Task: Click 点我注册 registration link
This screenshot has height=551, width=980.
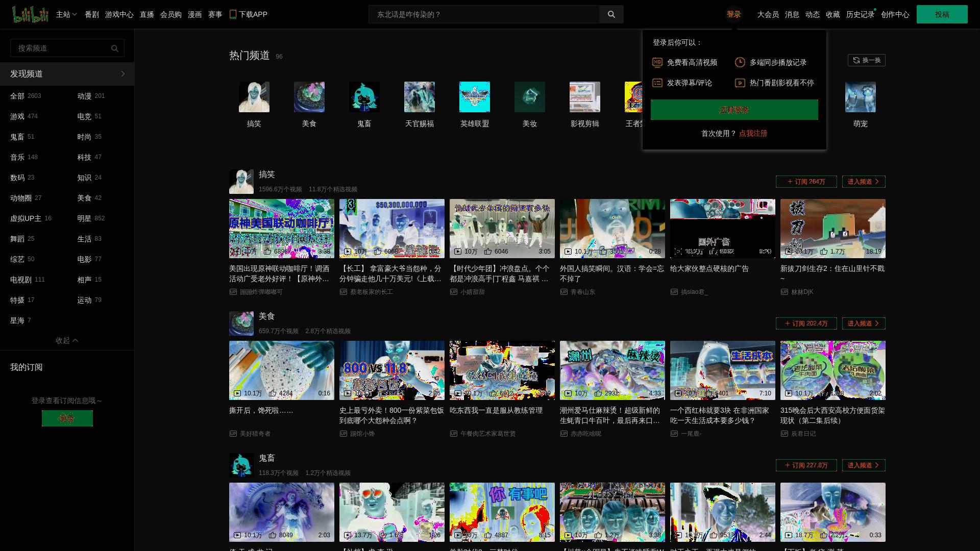Action: [753, 133]
